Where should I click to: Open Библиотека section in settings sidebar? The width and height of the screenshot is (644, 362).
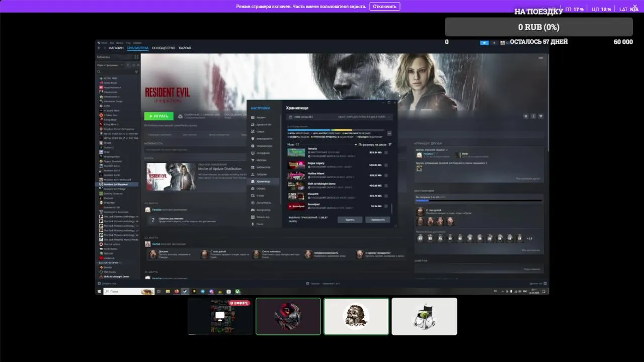[264, 167]
